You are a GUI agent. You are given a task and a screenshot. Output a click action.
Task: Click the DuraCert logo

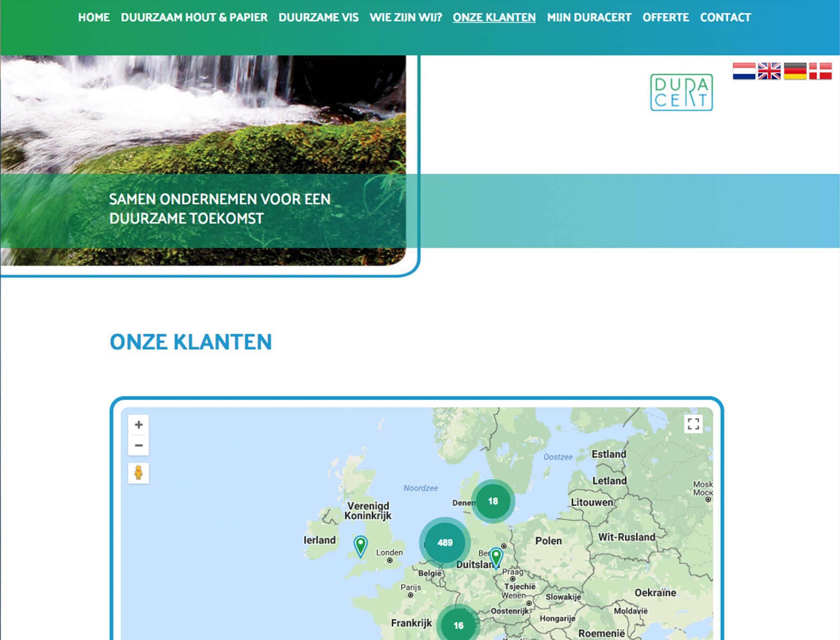[681, 92]
